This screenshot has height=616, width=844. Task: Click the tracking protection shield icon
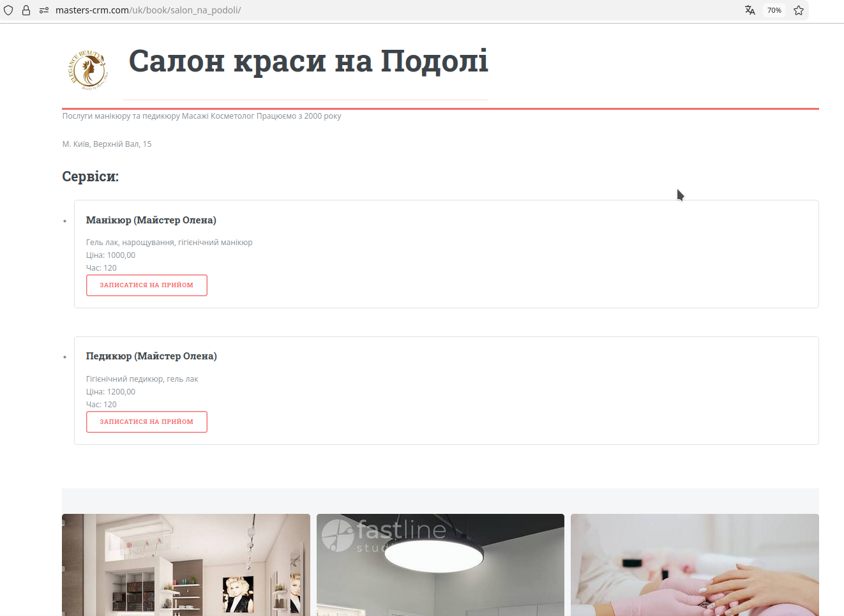point(8,10)
